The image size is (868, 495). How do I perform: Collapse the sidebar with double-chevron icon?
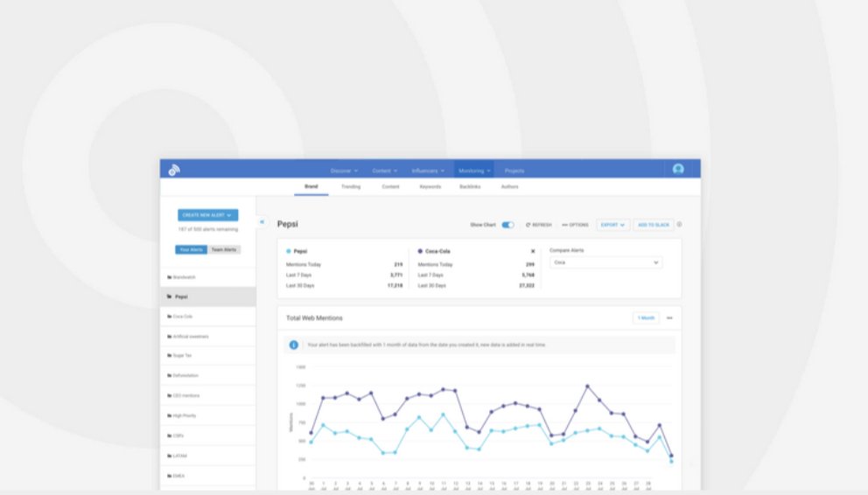pyautogui.click(x=262, y=222)
